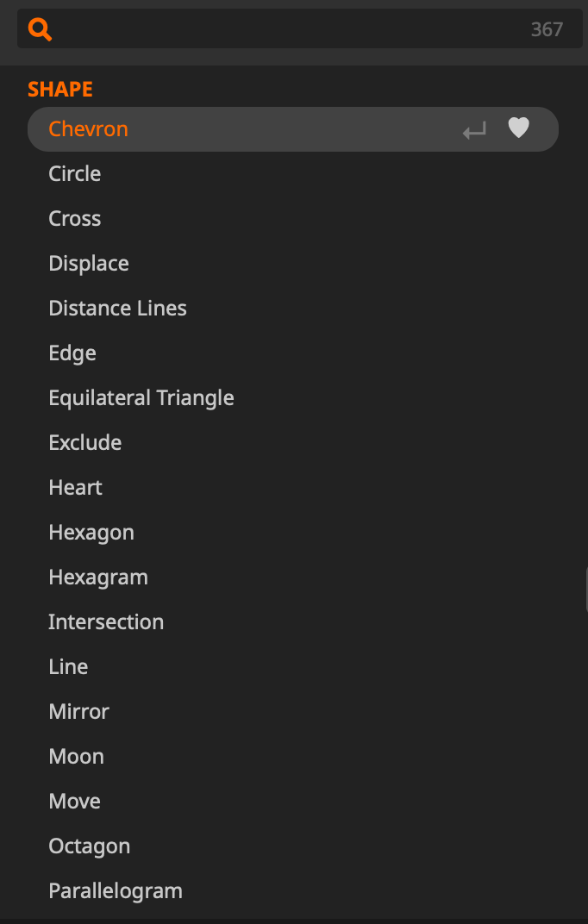Pick the Displace entry
588x924 pixels.
[89, 264]
